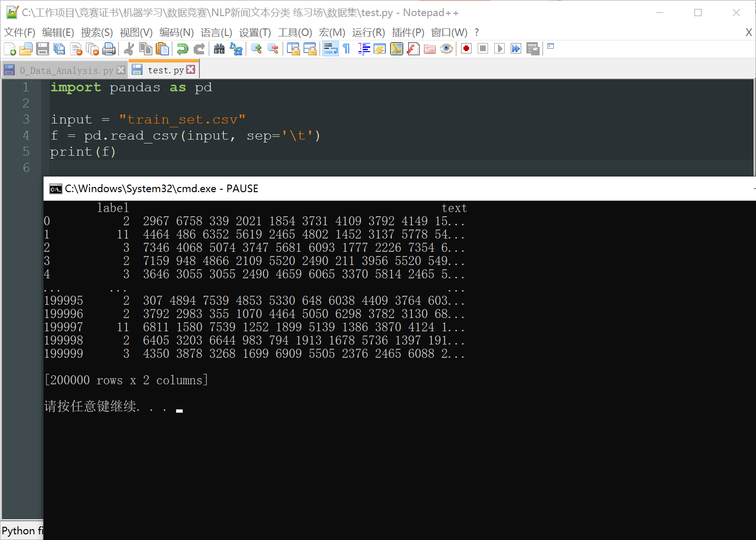Open the Replace dialog icon

tap(236, 49)
